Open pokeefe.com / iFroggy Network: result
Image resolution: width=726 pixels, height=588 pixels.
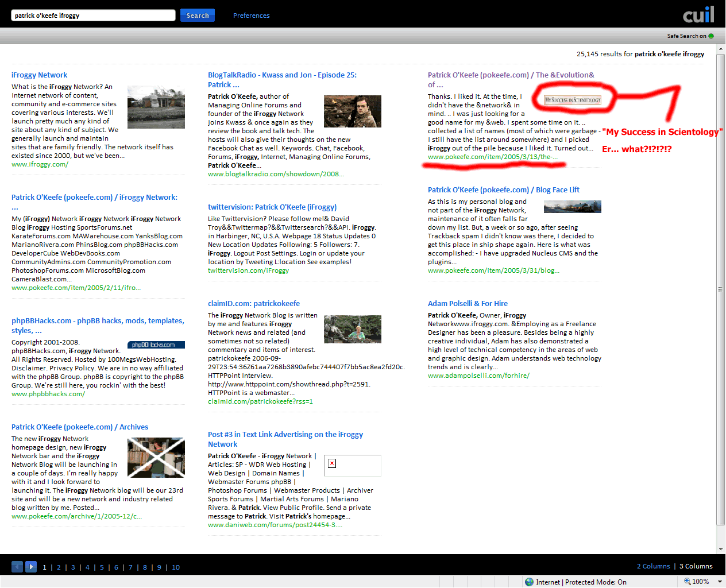click(94, 202)
